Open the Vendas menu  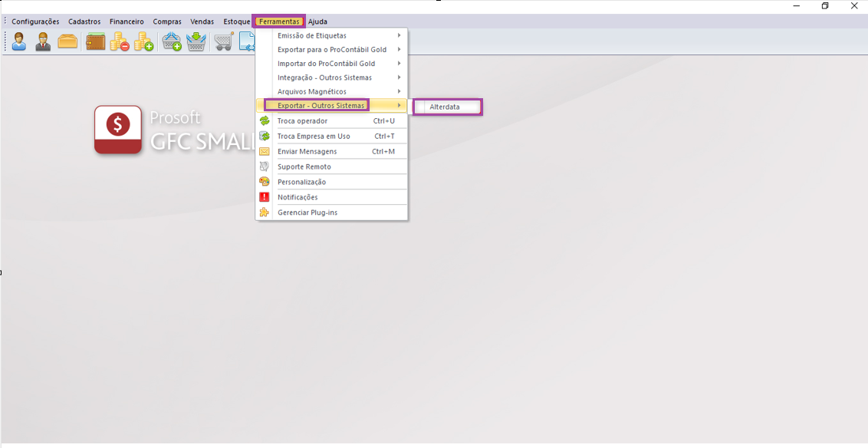point(202,21)
